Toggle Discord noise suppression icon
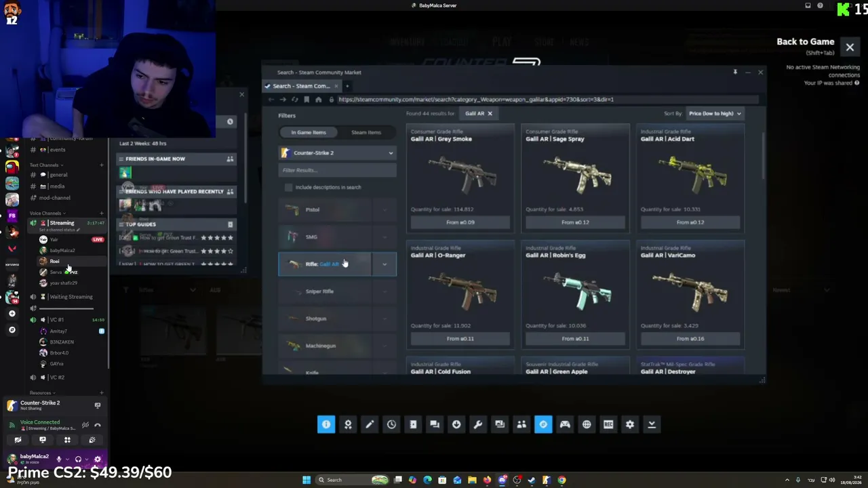The height and width of the screenshot is (488, 868). 85,425
